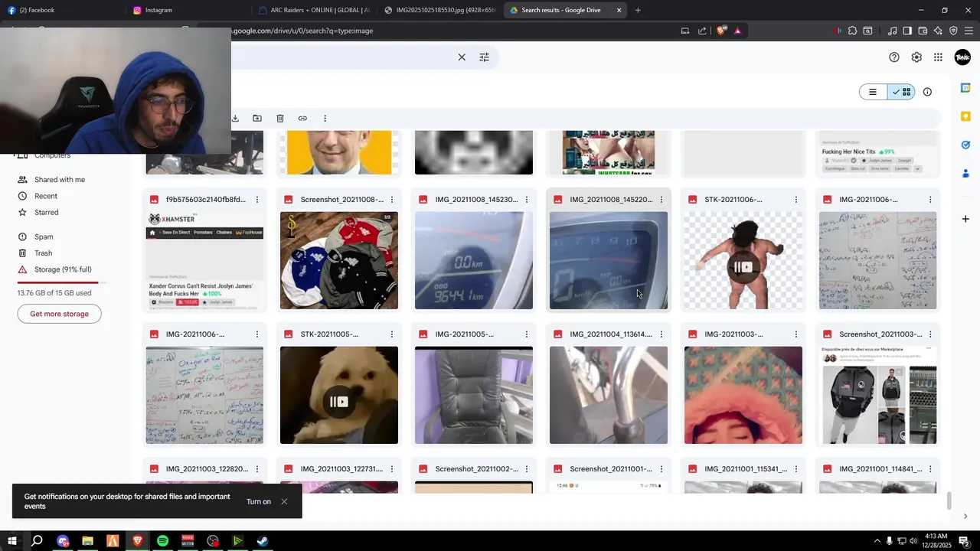The height and width of the screenshot is (551, 980).
Task: Click the plus to get add-ons
Action: click(x=965, y=219)
